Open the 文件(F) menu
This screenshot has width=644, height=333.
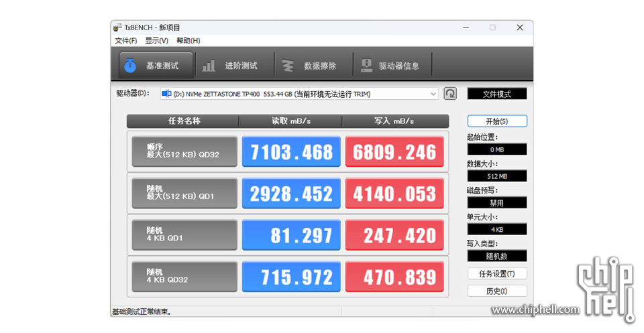[x=125, y=40]
